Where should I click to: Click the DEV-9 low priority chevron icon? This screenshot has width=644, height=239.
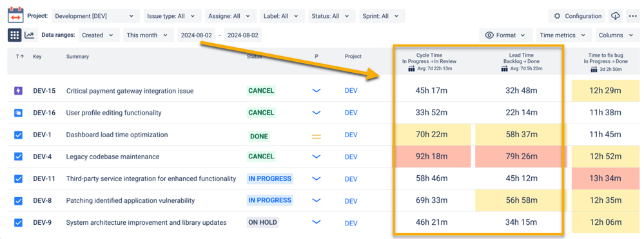coord(317,222)
